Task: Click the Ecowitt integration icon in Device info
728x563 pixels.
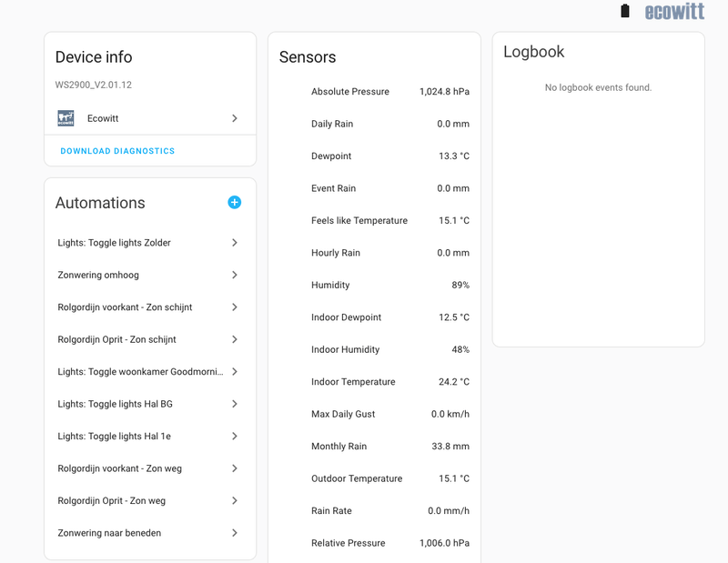Action: tap(66, 118)
